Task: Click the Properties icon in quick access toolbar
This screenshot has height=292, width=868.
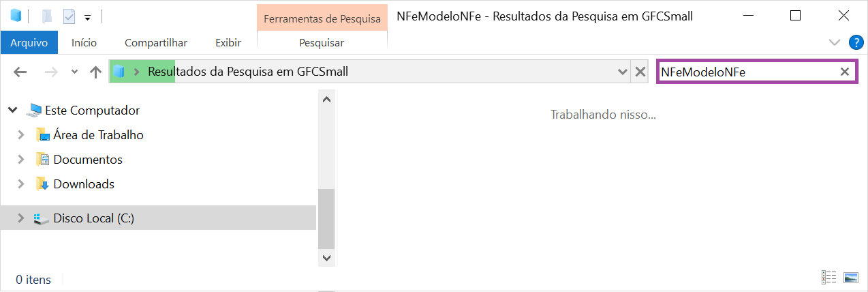Action: point(69,16)
